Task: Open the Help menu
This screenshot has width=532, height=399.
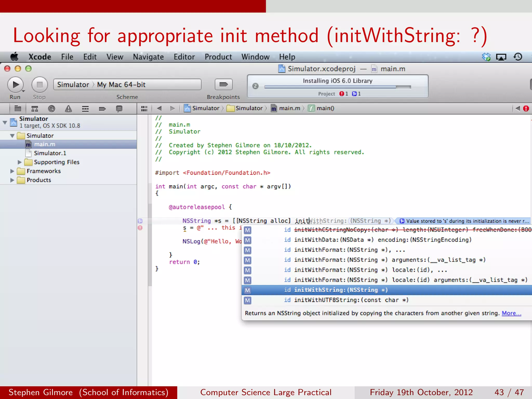Action: tap(287, 57)
